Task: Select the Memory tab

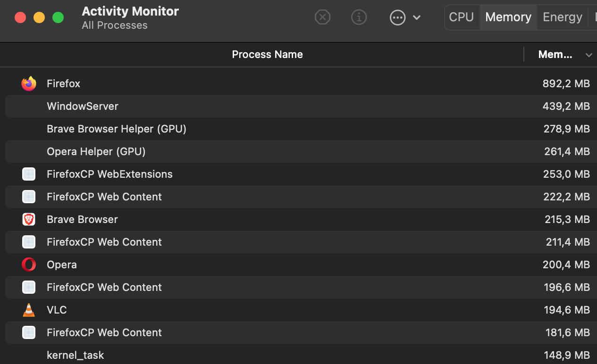Action: tap(508, 17)
